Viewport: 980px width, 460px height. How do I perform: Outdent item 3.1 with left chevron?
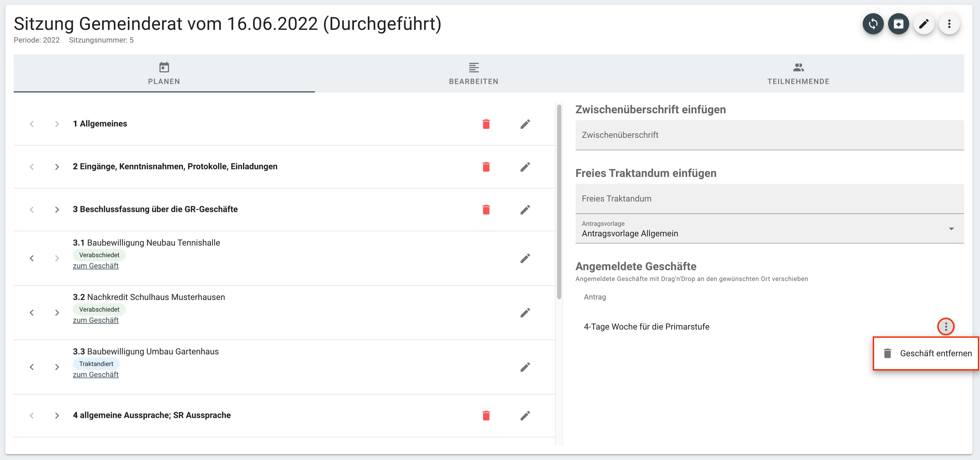(x=32, y=258)
